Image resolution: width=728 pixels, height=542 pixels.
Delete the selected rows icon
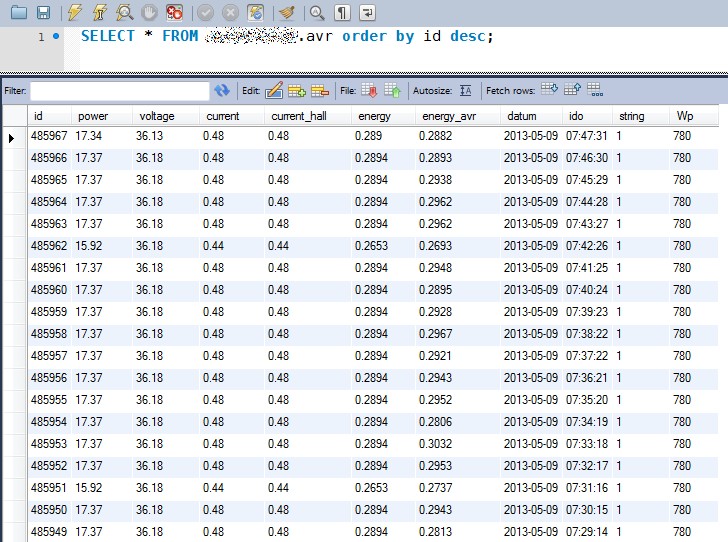click(320, 90)
